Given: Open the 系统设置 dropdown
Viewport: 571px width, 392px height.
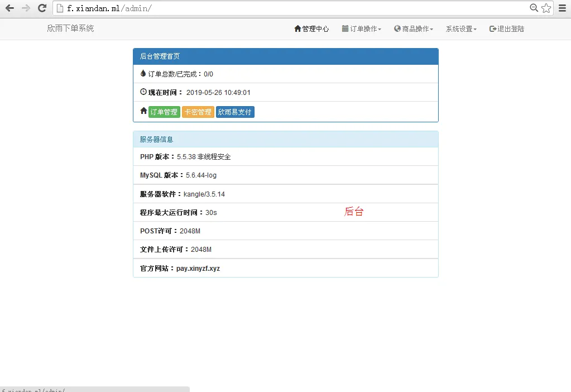Looking at the screenshot, I should coord(461,28).
